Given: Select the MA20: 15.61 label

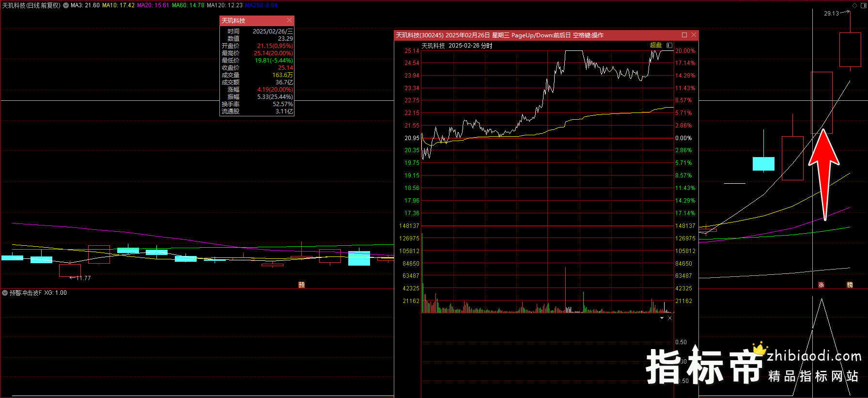Looking at the screenshot, I should pyautogui.click(x=153, y=5).
